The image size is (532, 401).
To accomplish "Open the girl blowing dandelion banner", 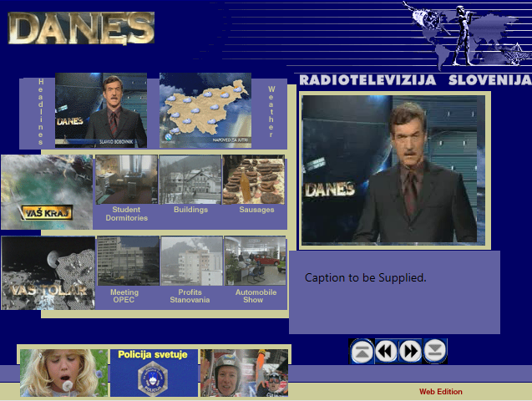I will (63, 373).
